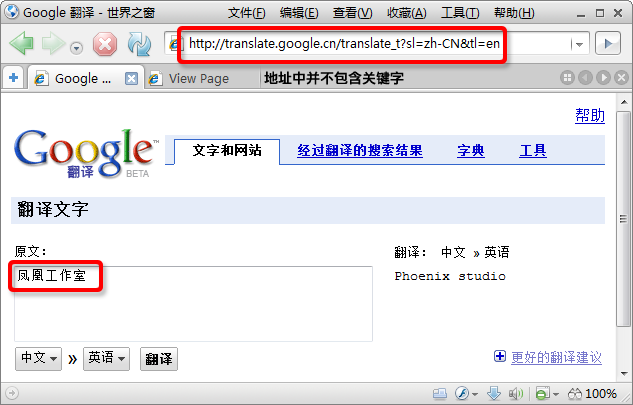Switch to the Google tab
The width and height of the screenshot is (633, 405).
[x=85, y=78]
